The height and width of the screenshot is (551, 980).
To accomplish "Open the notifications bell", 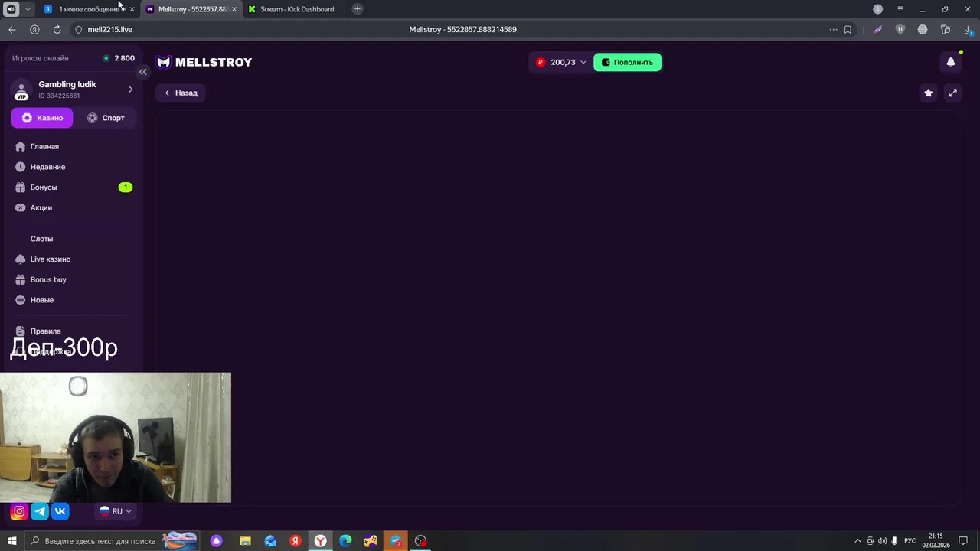I will pos(951,62).
